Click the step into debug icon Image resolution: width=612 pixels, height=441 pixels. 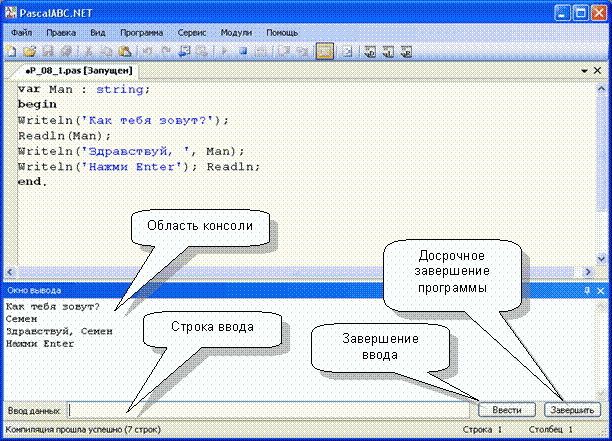pyautogui.click(x=302, y=51)
